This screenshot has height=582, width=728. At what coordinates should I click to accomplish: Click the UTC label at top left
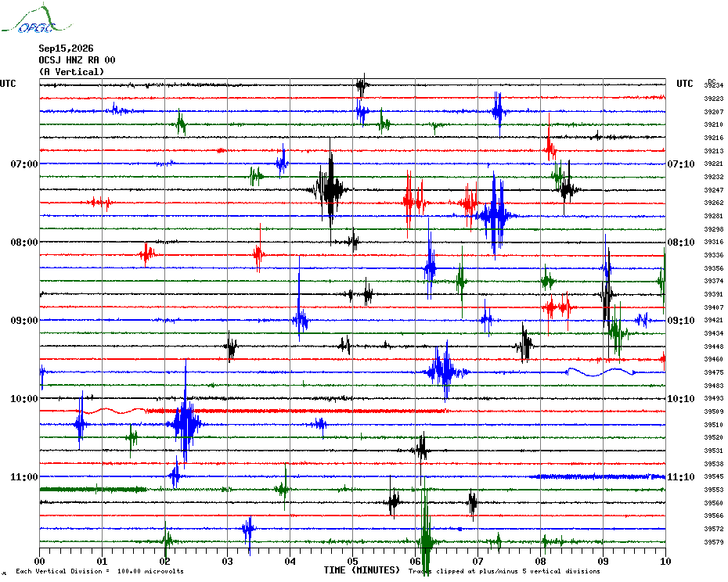tap(8, 84)
